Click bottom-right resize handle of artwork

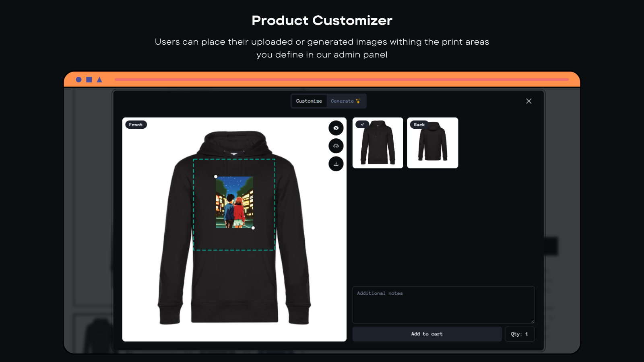(x=253, y=228)
